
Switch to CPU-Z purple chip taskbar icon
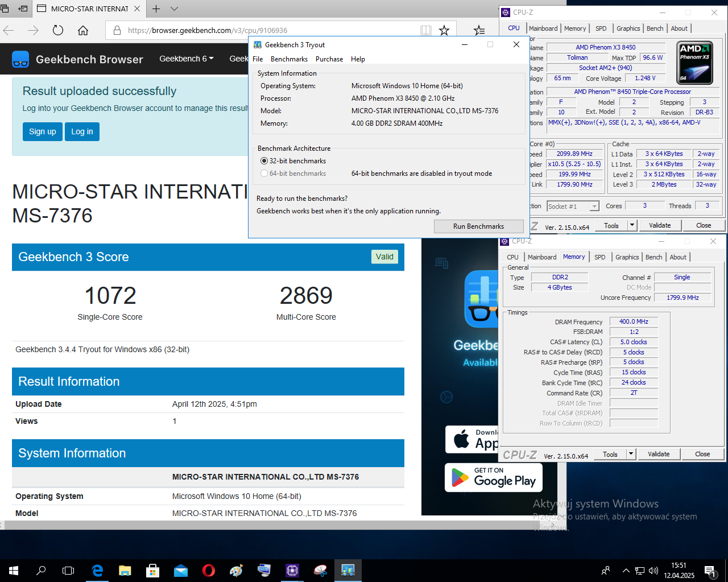pyautogui.click(x=292, y=570)
